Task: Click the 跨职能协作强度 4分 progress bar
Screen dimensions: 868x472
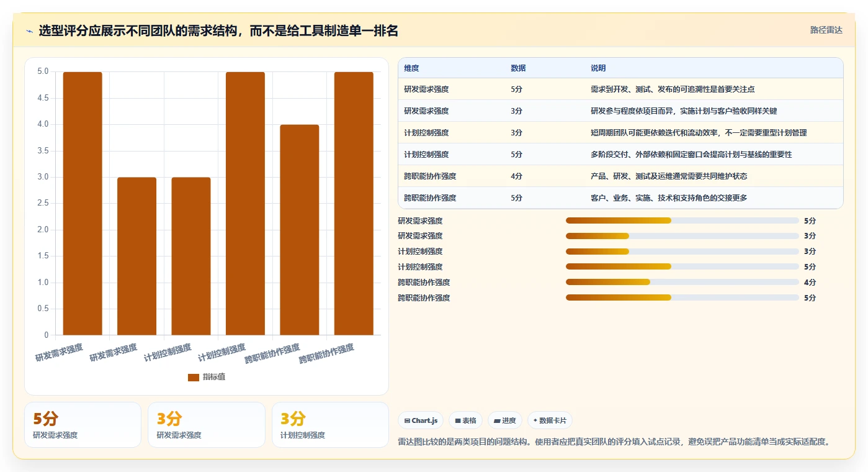Action: point(682,283)
